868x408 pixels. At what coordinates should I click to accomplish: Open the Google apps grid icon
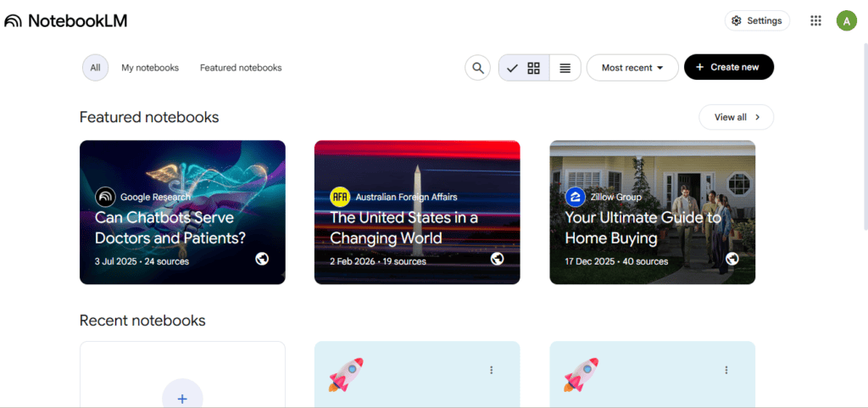click(815, 21)
